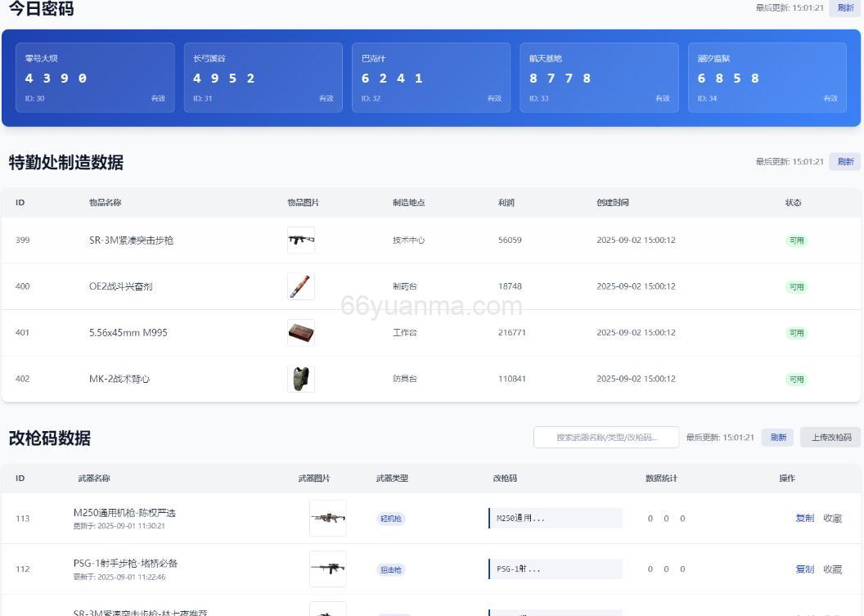Click the M250 gun code field
Image resolution: width=864 pixels, height=616 pixels.
pos(556,518)
